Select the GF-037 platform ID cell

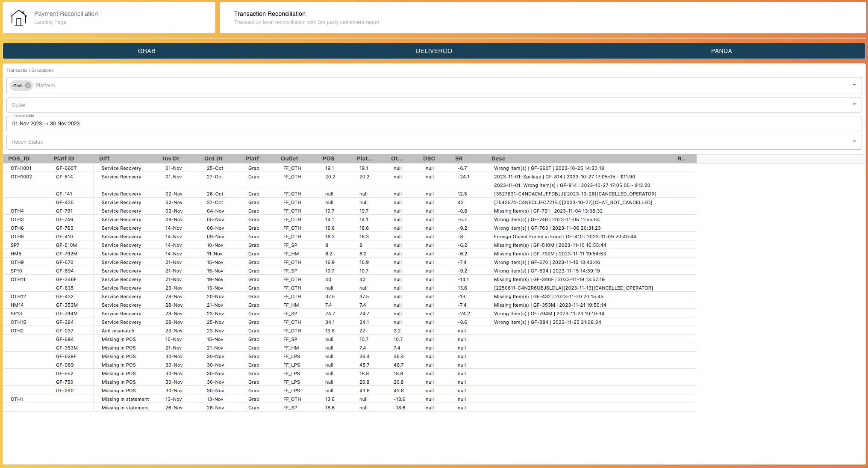coord(65,331)
